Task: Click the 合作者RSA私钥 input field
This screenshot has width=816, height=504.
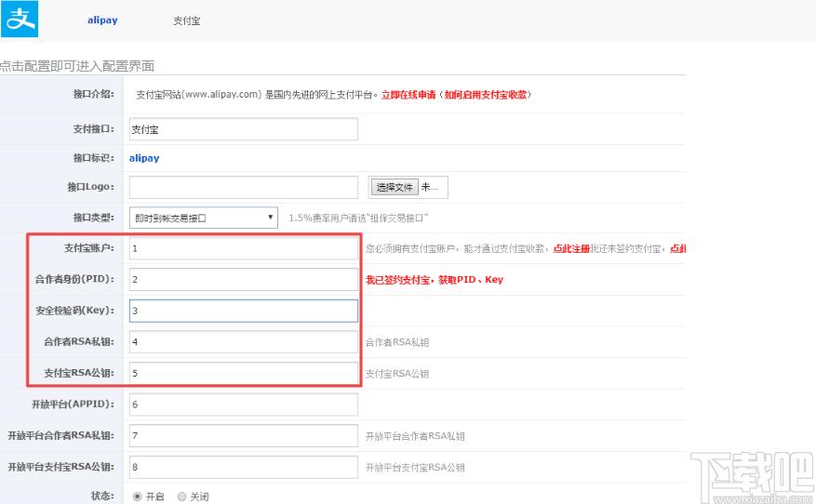Action: 244,341
